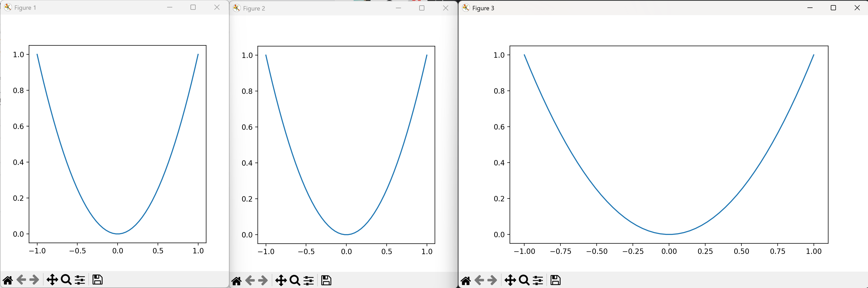Reset original view with Home icon in Figure 3
The height and width of the screenshot is (288, 868).
point(466,281)
